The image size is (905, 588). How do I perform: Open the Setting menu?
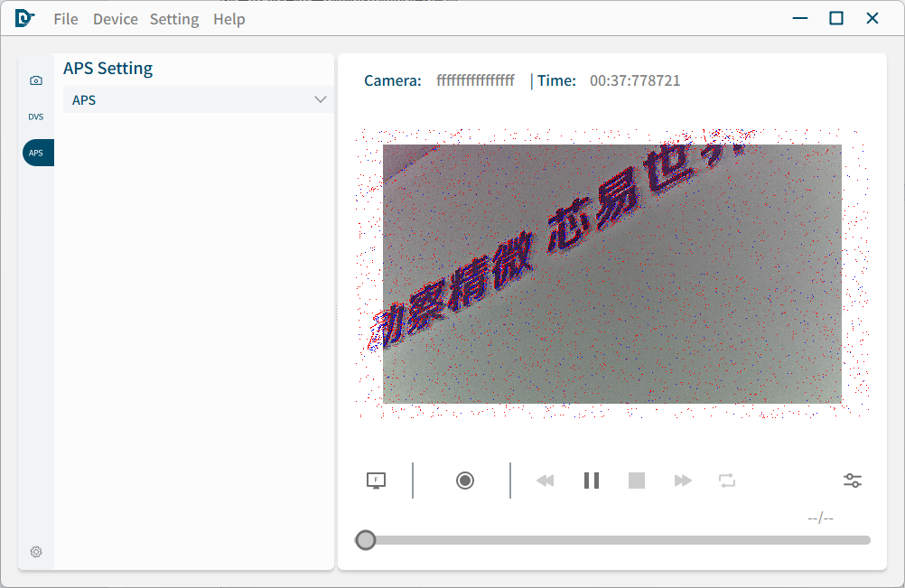[x=174, y=18]
